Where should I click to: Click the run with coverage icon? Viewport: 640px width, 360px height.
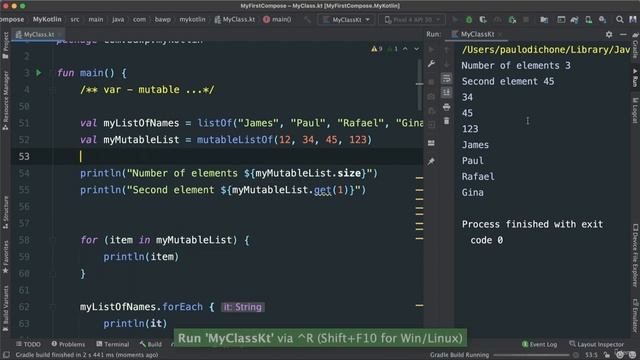pos(483,20)
